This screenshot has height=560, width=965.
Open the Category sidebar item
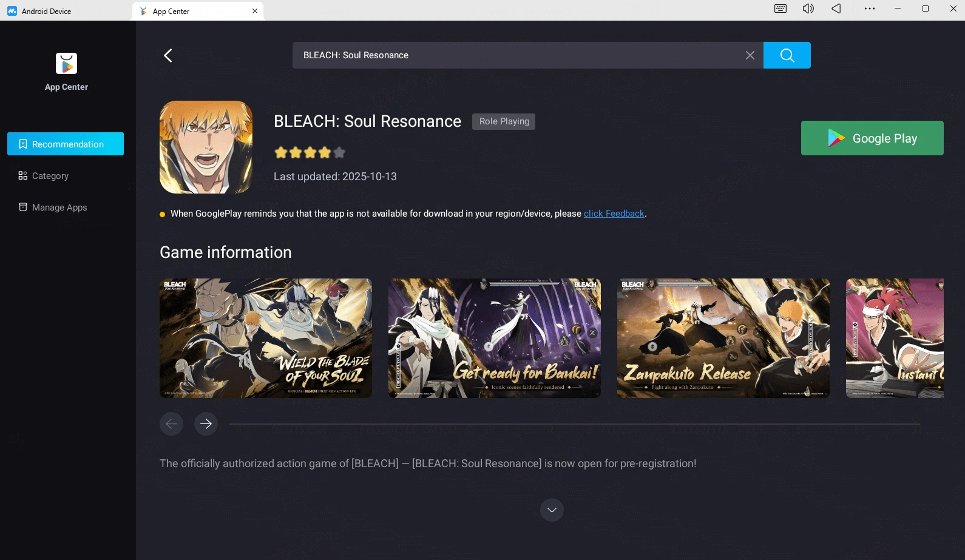tap(66, 175)
